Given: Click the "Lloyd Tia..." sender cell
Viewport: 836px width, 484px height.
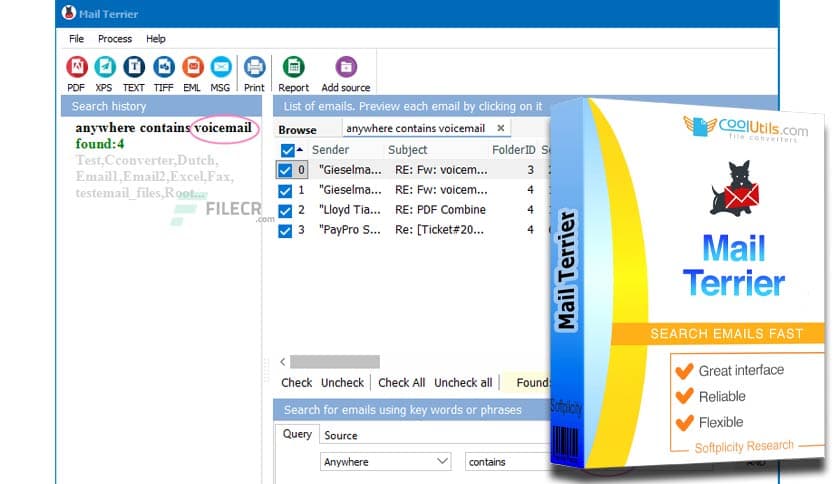Looking at the screenshot, I should pos(350,210).
